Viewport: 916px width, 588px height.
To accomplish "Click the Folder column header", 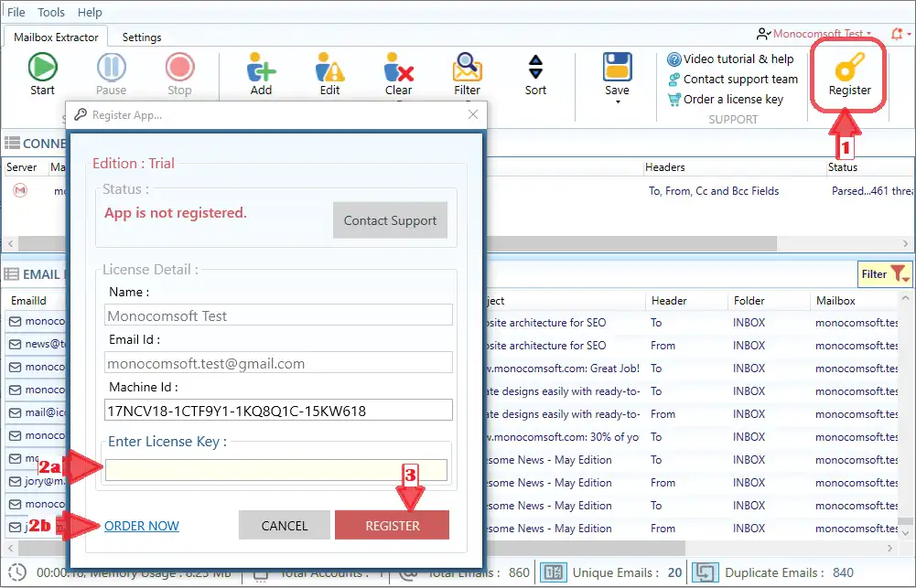I will (x=749, y=301).
